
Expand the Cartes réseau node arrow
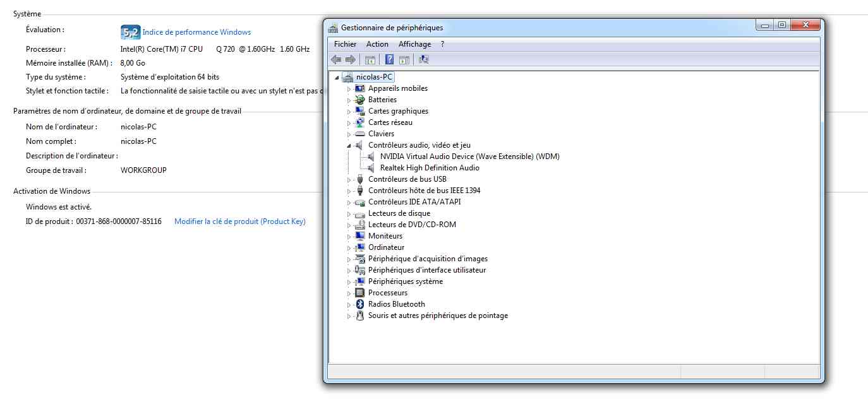pos(349,123)
